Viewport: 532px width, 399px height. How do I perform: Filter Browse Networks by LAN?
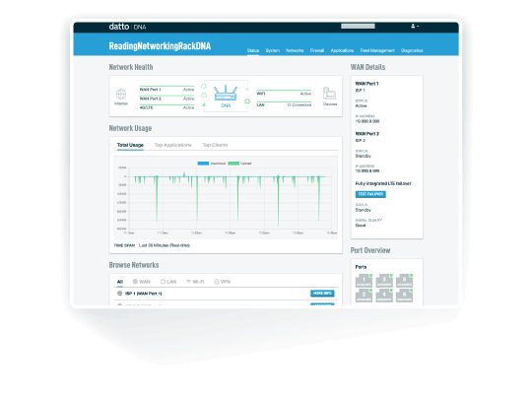click(x=168, y=282)
